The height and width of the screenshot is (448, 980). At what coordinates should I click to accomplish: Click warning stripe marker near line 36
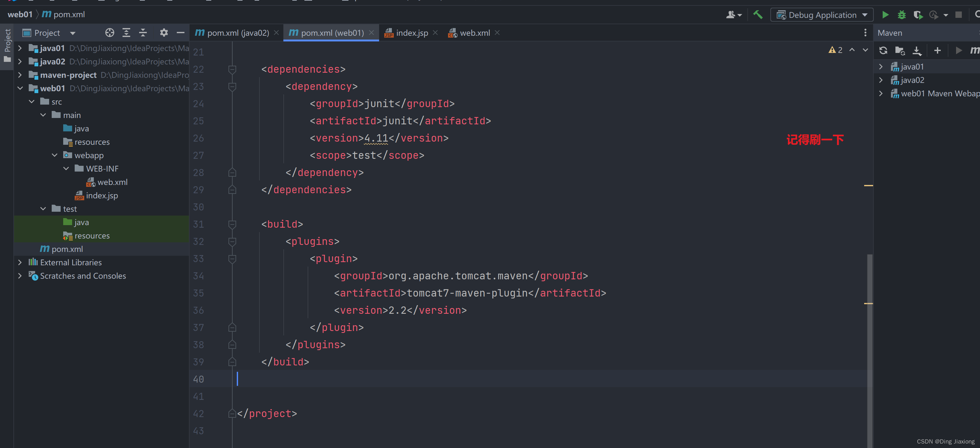pos(868,303)
